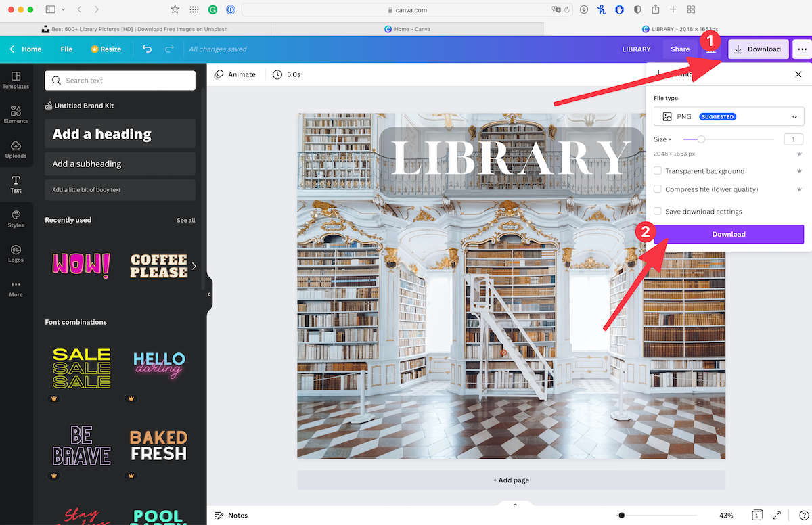Choose the BAKED FRESH font combination
The width and height of the screenshot is (812, 525).
pyautogui.click(x=158, y=445)
